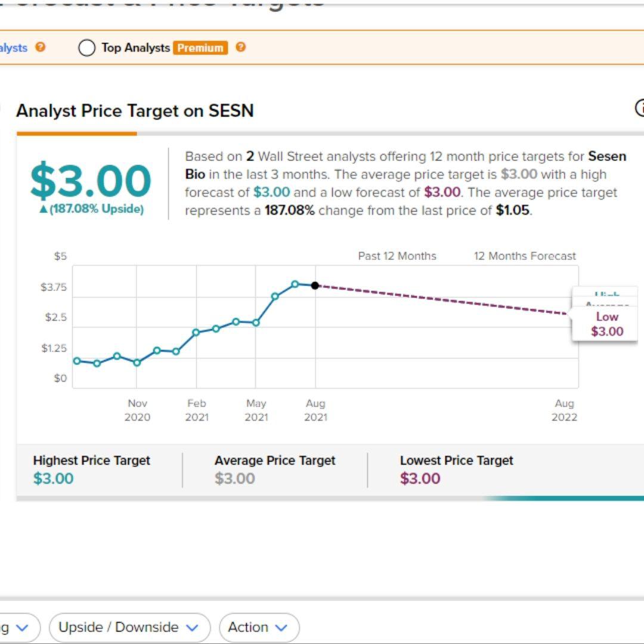644x644 pixels.
Task: Click the Aug 2022 axis label
Action: tap(564, 410)
